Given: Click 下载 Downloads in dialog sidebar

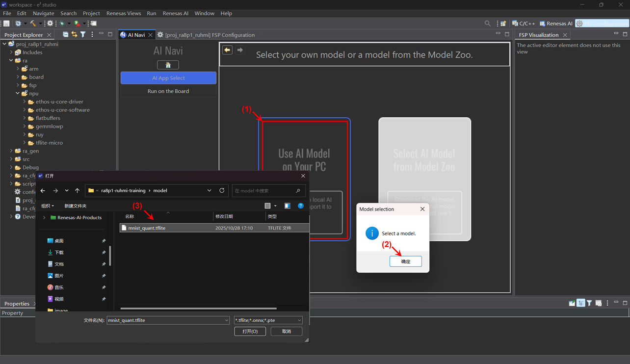Looking at the screenshot, I should point(59,252).
